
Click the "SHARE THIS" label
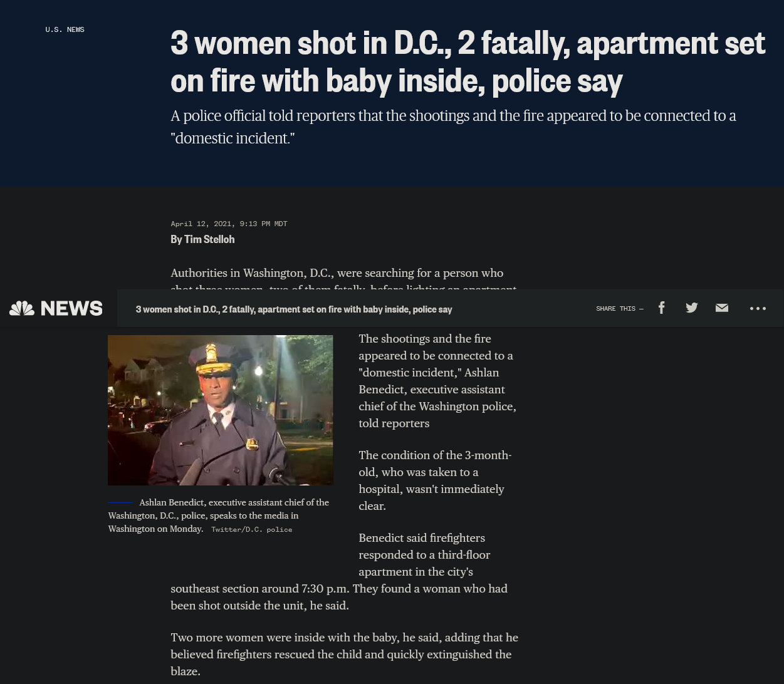(619, 309)
